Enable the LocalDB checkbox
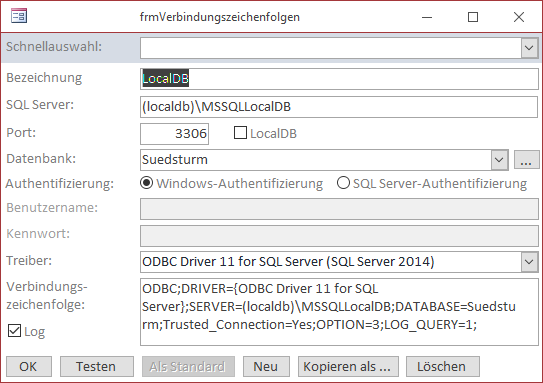543x383 pixels. click(240, 133)
